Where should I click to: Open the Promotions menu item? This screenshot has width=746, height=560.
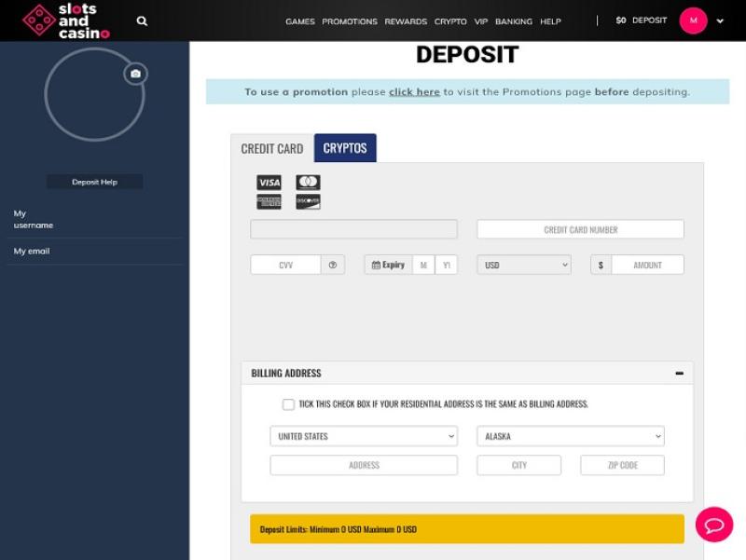(x=350, y=21)
